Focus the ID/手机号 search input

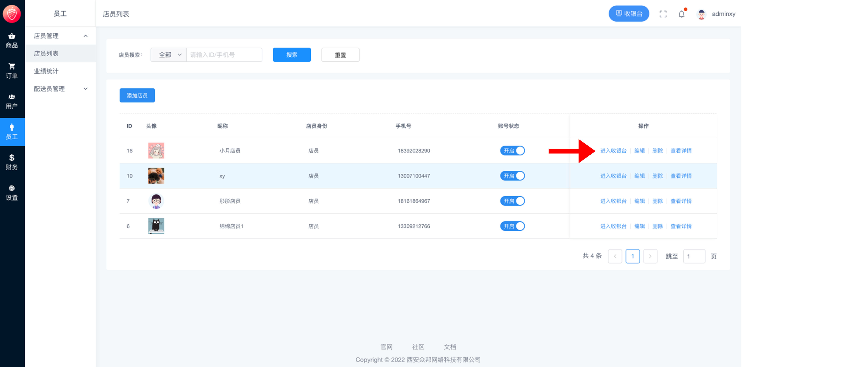tap(224, 55)
